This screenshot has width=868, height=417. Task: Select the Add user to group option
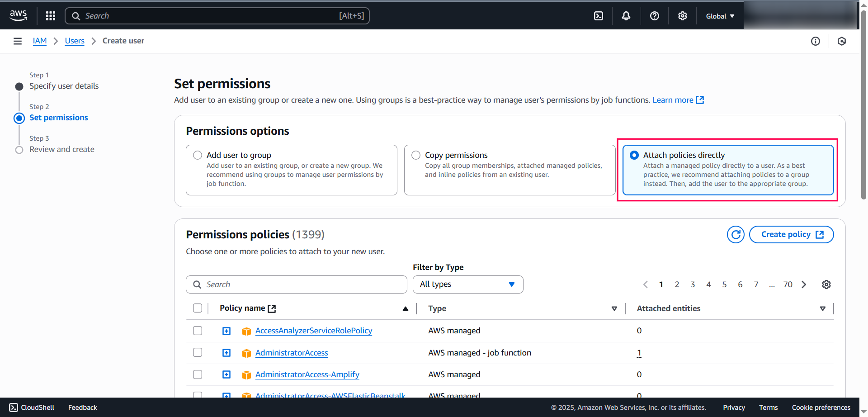click(x=198, y=155)
